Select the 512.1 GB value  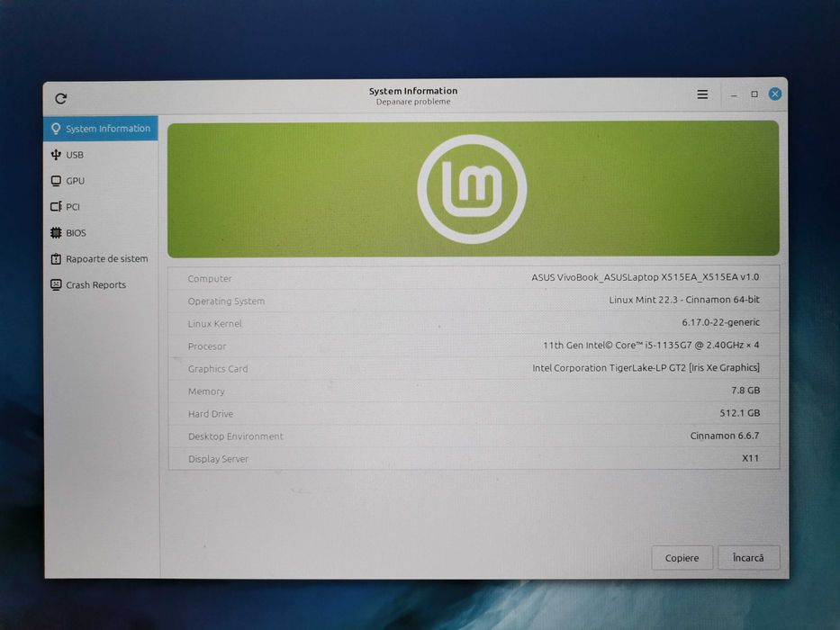[x=740, y=412]
